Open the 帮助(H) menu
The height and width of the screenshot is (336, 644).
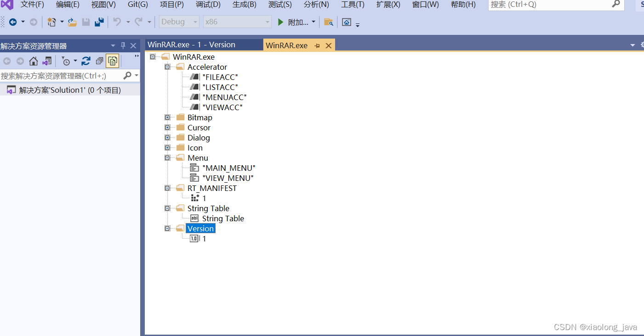pyautogui.click(x=463, y=5)
